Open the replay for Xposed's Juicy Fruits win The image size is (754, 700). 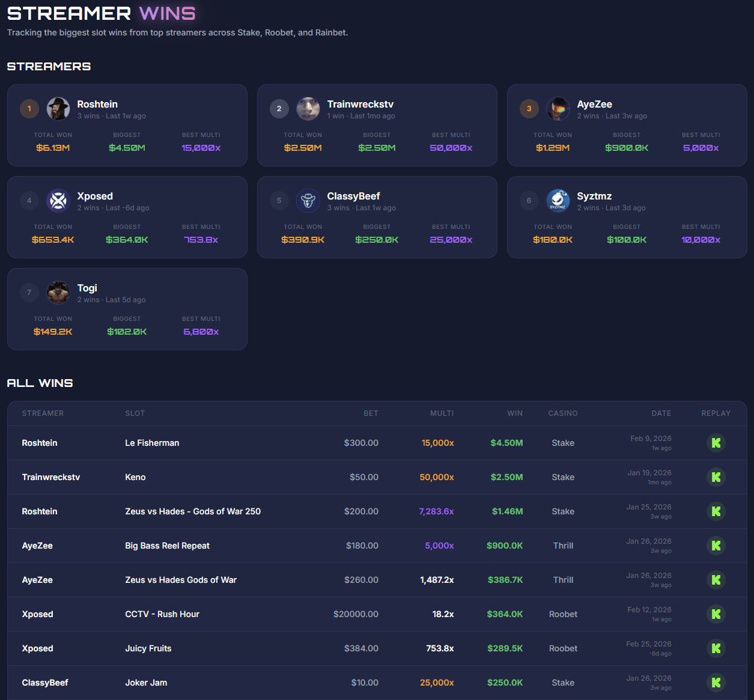tap(716, 648)
